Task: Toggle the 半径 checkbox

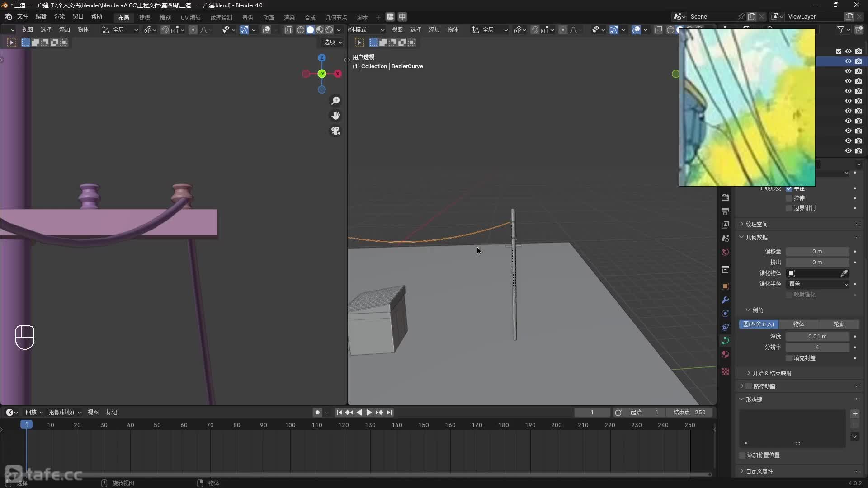Action: point(789,188)
